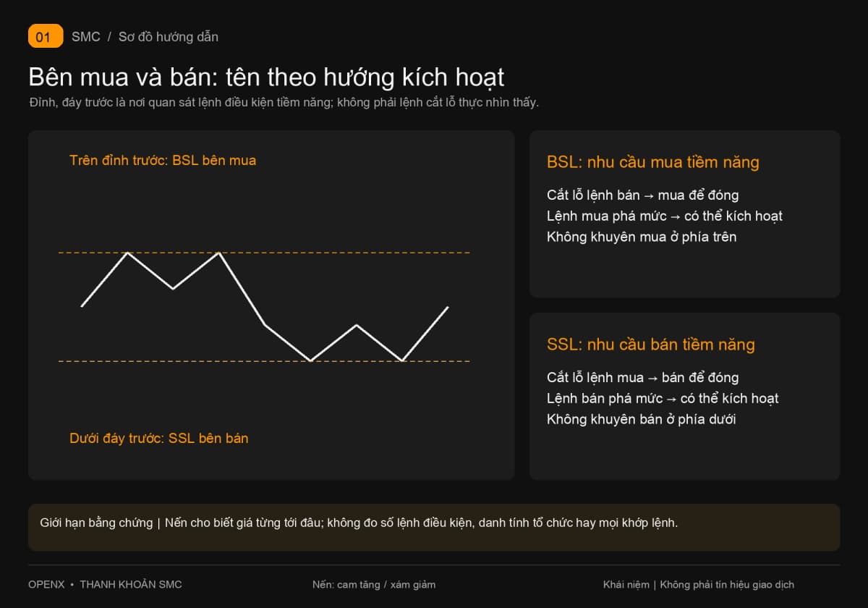Select the label Trên đỉnh trước: BSL bên mua

click(x=163, y=160)
